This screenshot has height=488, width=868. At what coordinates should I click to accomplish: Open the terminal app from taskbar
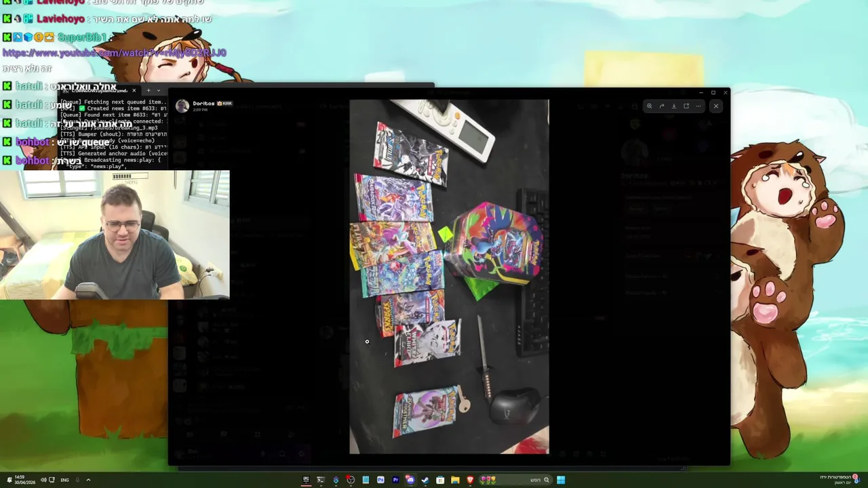click(321, 480)
